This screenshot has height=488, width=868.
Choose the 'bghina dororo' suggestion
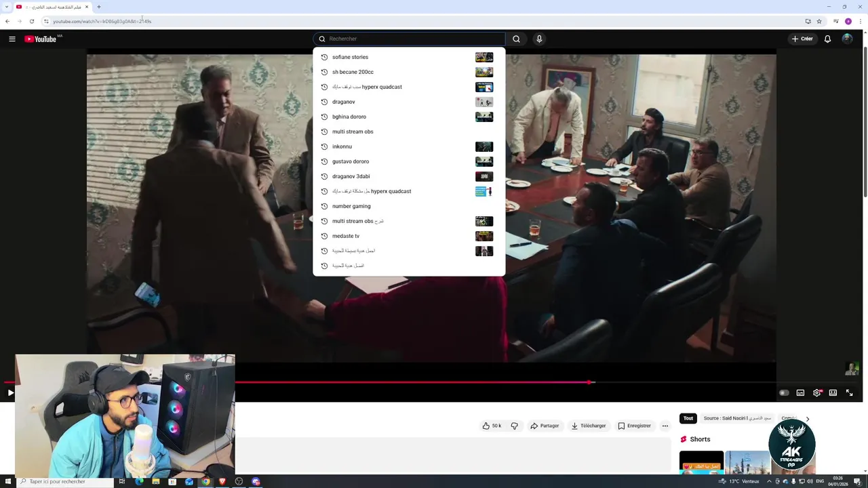point(409,117)
